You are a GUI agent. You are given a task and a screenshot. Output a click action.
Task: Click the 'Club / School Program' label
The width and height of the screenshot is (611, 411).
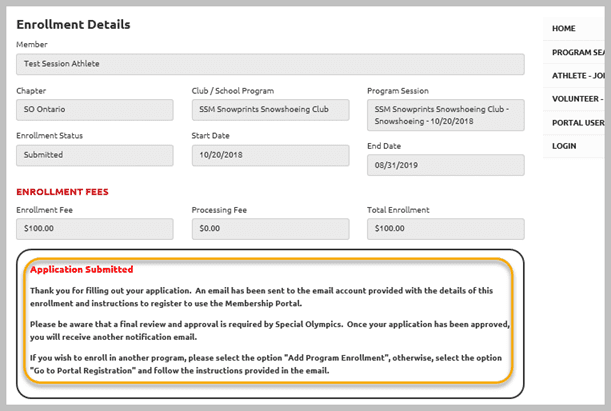pos(233,91)
